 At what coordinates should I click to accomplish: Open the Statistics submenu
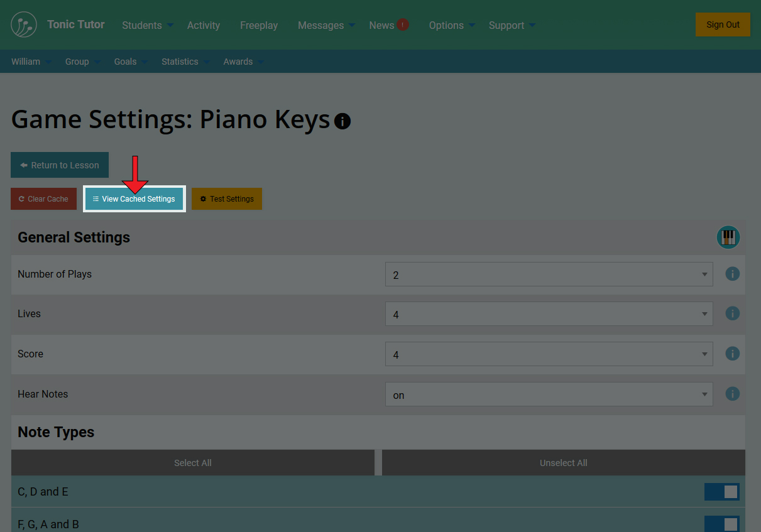point(185,62)
